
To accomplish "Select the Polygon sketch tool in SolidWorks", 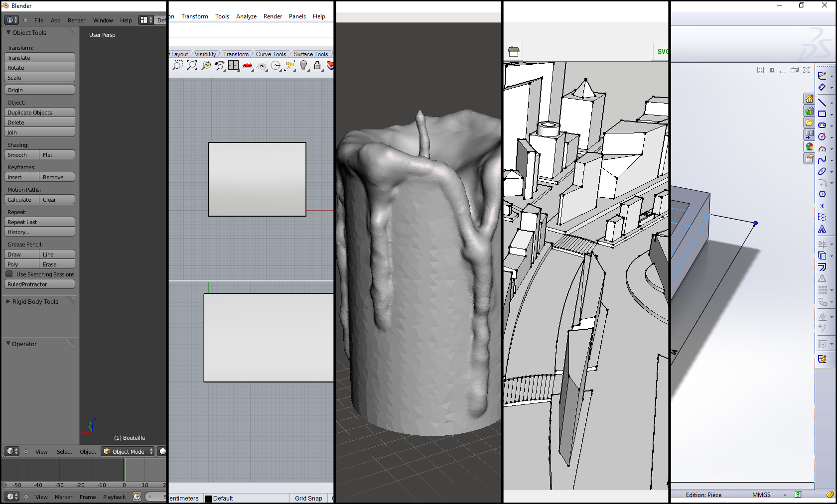I will 822,194.
